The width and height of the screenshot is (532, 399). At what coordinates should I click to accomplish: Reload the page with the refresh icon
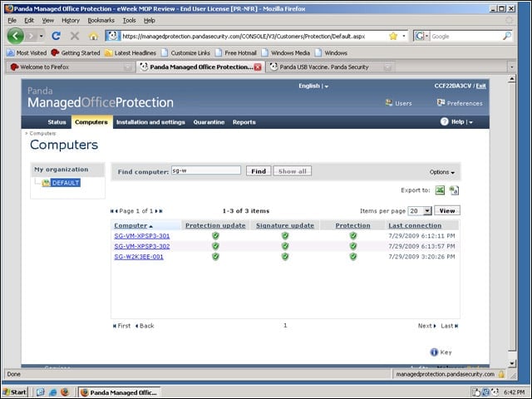56,36
